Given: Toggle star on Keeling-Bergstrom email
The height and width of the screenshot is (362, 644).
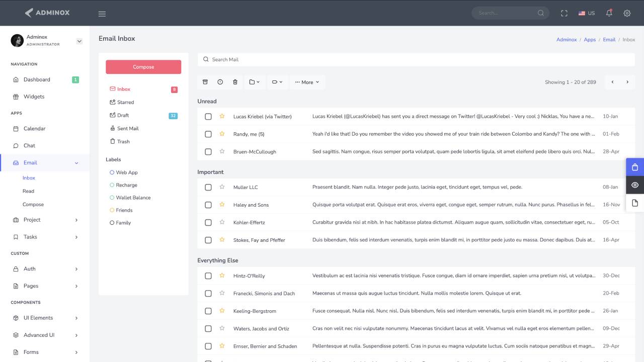Looking at the screenshot, I should (x=222, y=311).
